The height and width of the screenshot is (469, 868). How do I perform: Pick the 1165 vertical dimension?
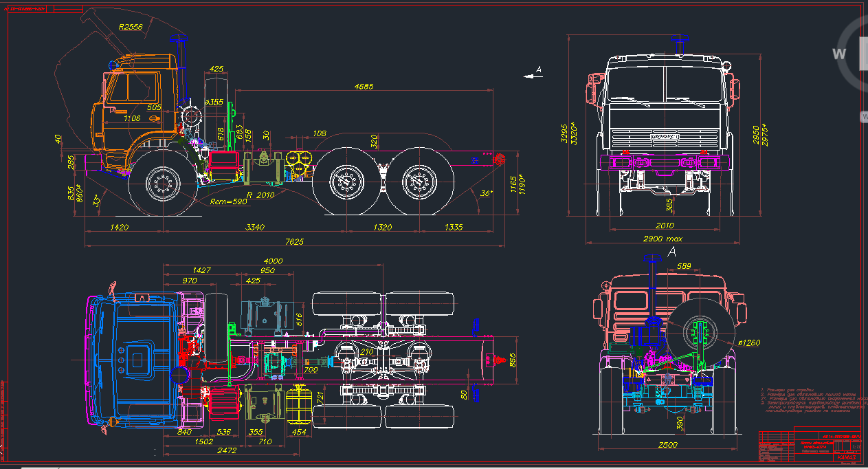pos(514,186)
